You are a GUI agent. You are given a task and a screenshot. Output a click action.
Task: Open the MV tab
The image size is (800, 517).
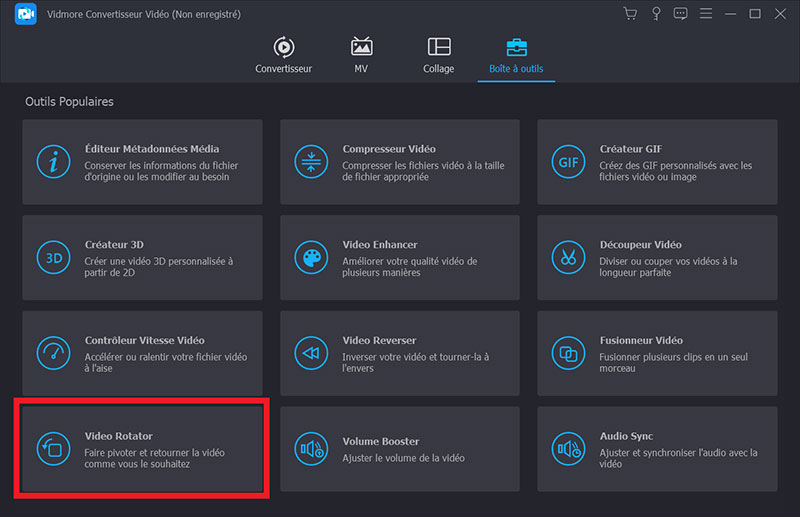pos(361,55)
